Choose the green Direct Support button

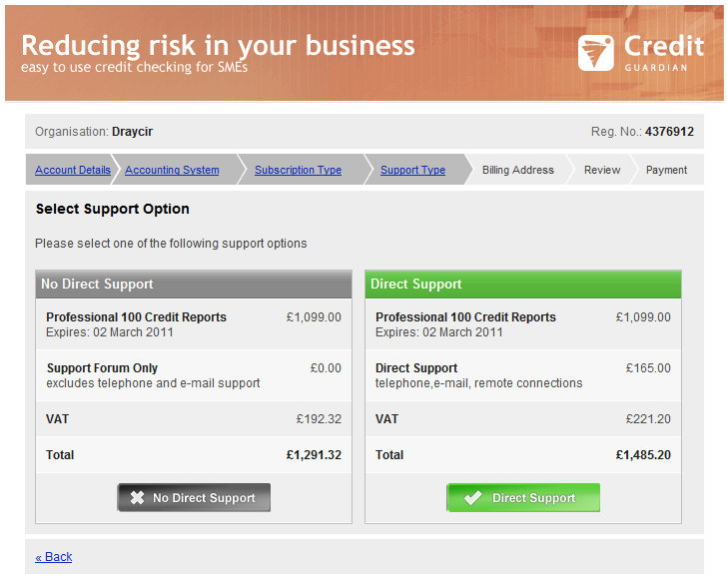523,498
